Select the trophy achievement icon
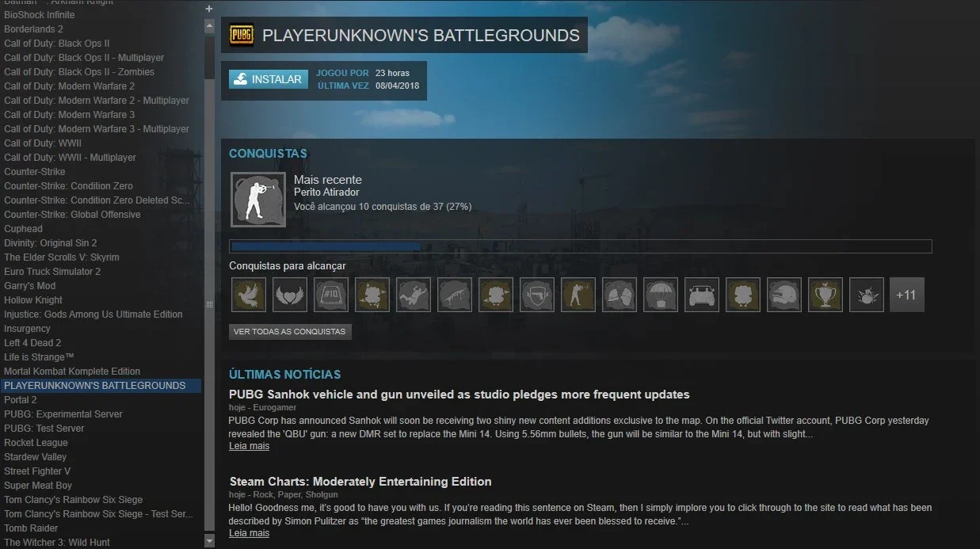This screenshot has width=980, height=549. [826, 295]
